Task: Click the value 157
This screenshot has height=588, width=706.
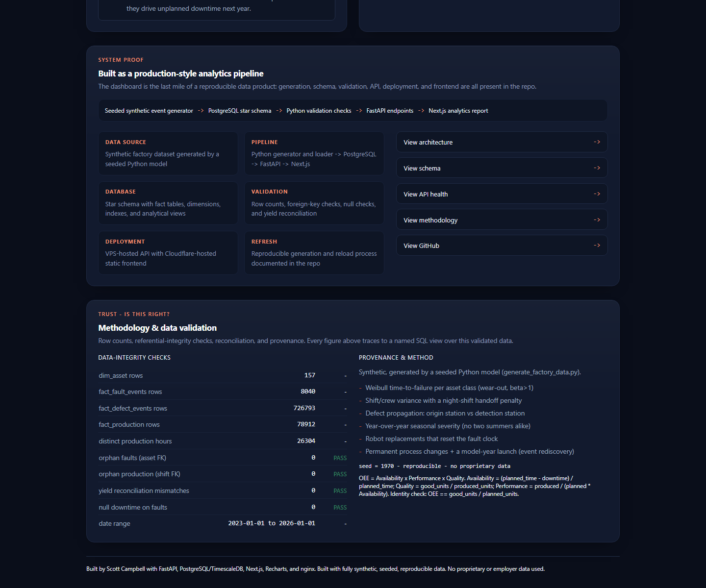Action: click(x=310, y=375)
